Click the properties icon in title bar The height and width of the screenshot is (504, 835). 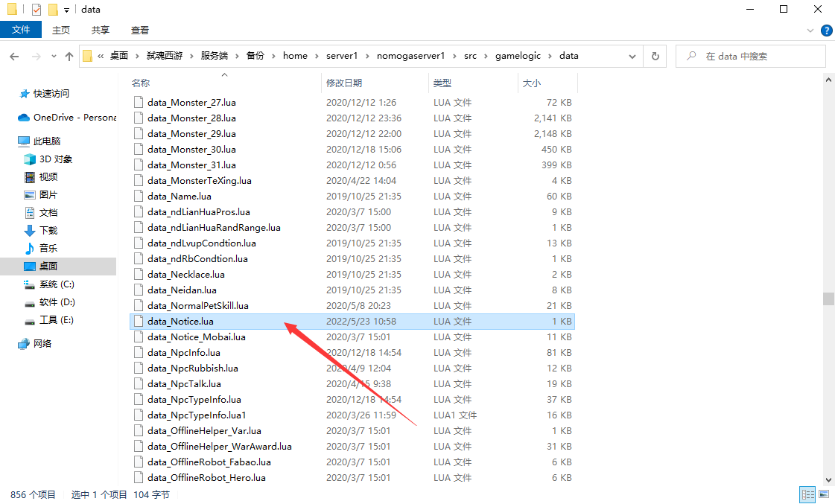[x=36, y=10]
